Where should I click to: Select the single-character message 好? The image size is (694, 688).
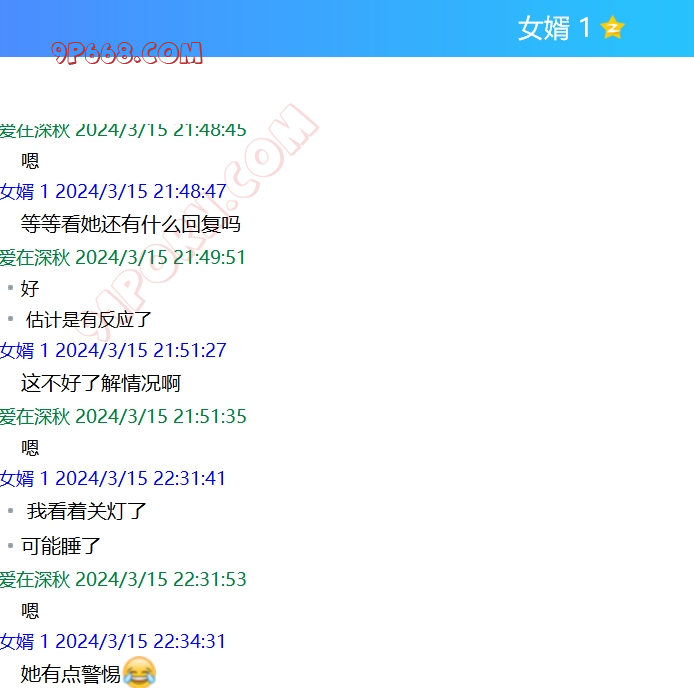click(30, 289)
